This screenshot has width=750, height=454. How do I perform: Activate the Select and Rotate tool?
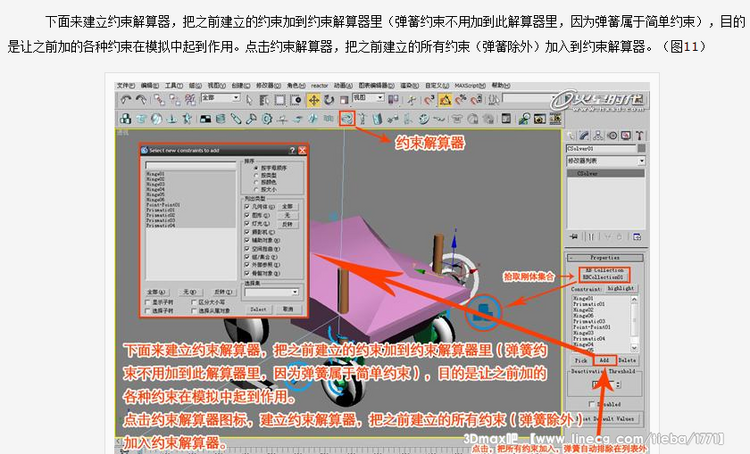[329, 100]
